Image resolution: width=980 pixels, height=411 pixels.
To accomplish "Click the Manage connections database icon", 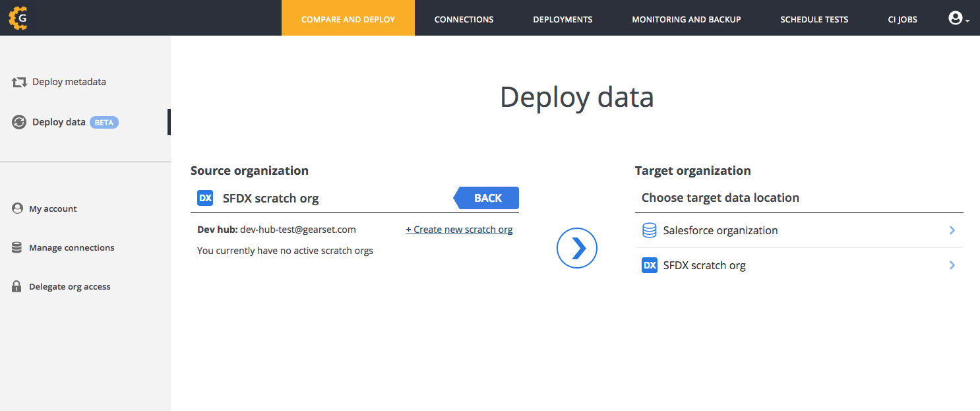I will pos(16,247).
